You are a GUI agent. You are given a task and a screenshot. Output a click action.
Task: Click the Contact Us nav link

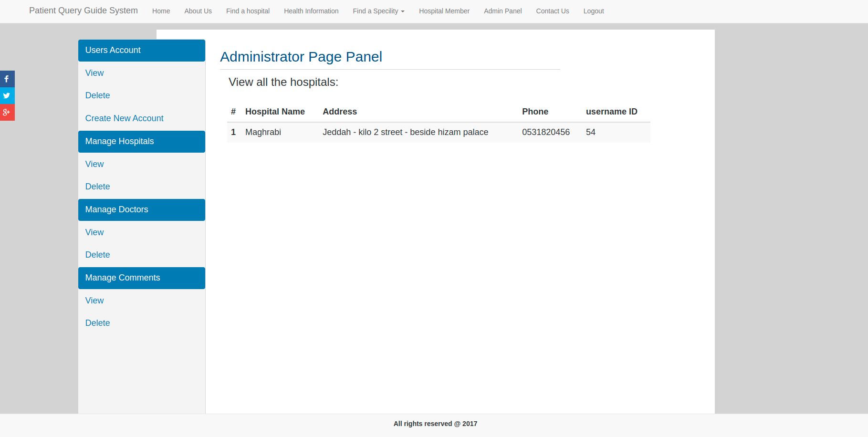[x=552, y=11]
